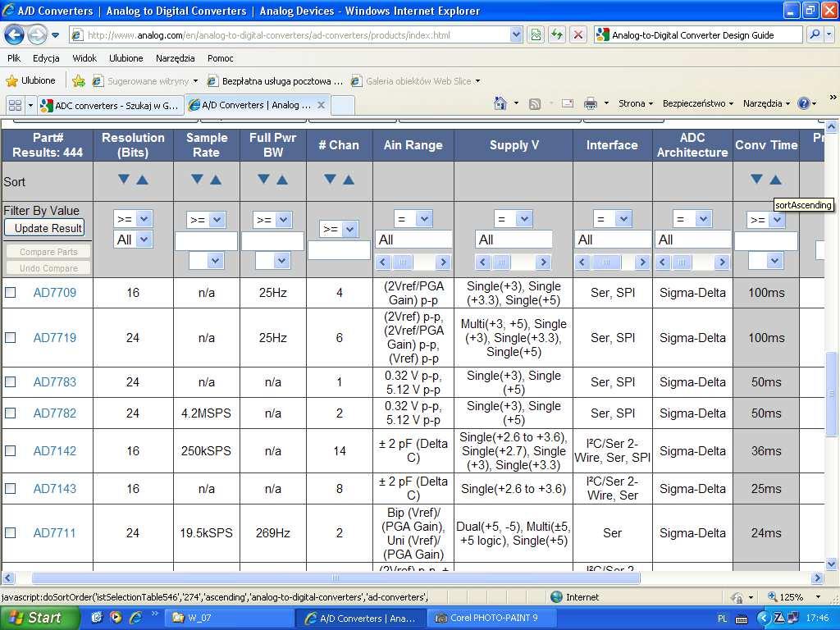Screen dimensions: 840x630
Task: Sort # Chan column descending
Action: coord(330,180)
